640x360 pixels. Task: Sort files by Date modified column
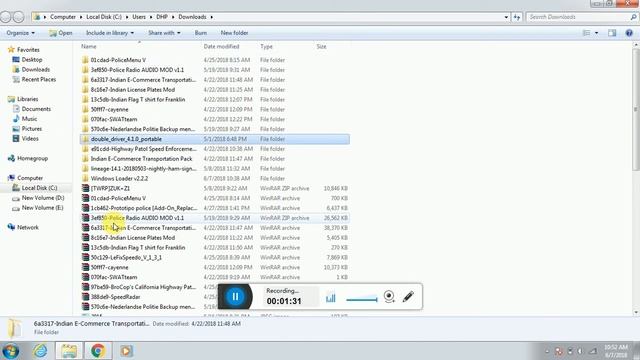click(x=221, y=47)
